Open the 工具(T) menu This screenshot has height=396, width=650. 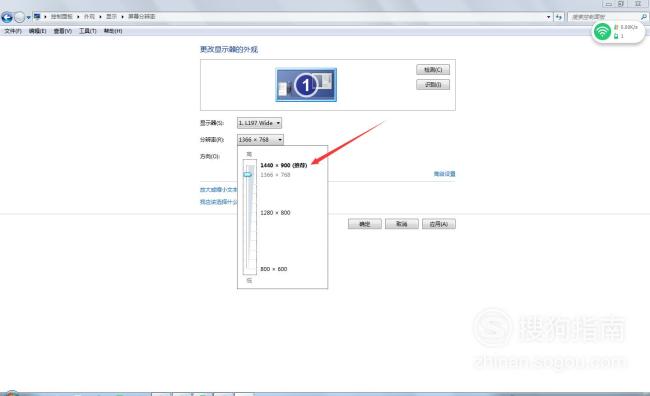tap(87, 31)
